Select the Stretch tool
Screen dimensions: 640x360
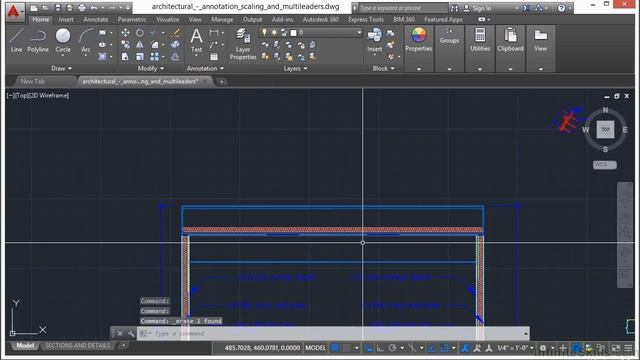click(125, 56)
